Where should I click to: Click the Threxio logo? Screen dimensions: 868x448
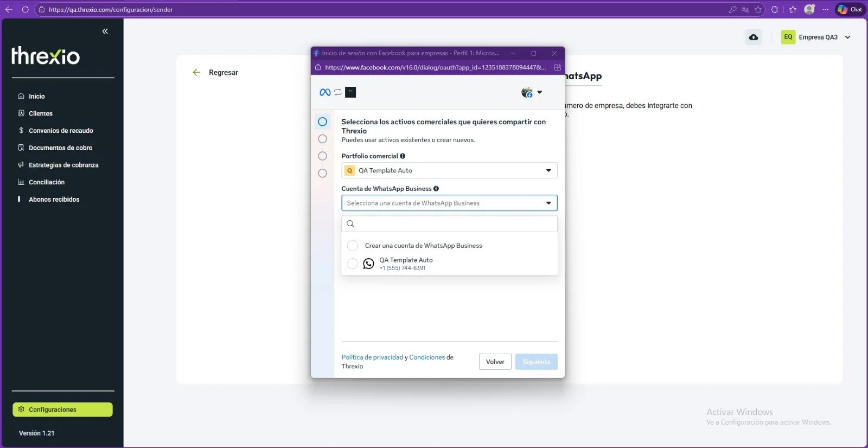tap(46, 55)
